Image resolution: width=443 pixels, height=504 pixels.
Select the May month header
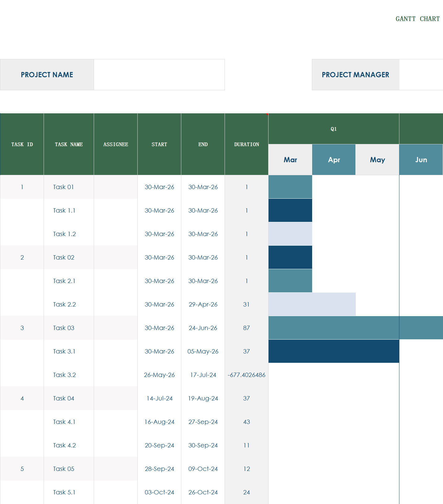coord(377,160)
